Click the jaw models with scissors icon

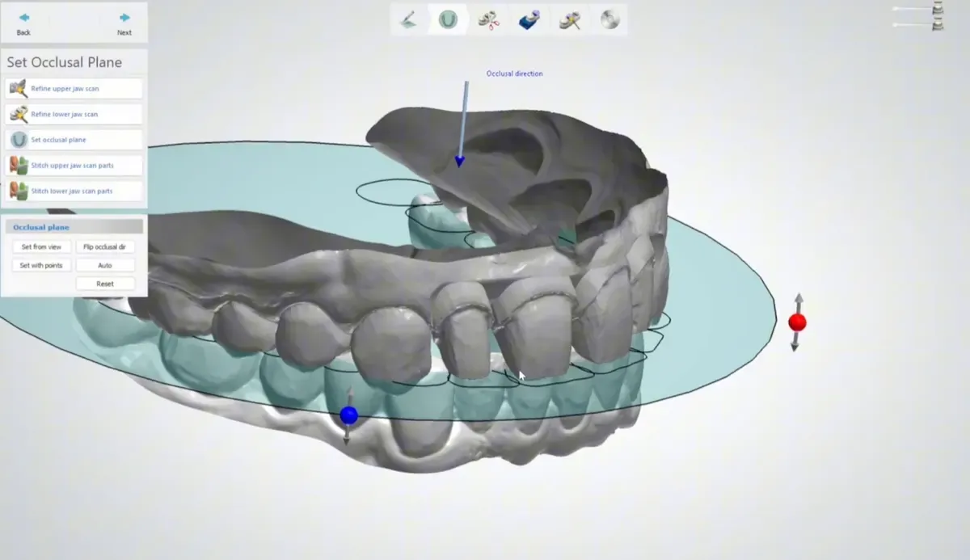487,20
